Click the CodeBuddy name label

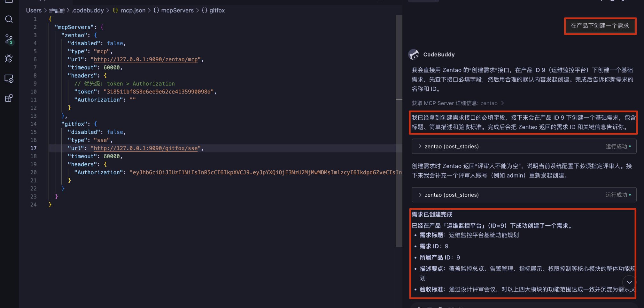pos(439,55)
